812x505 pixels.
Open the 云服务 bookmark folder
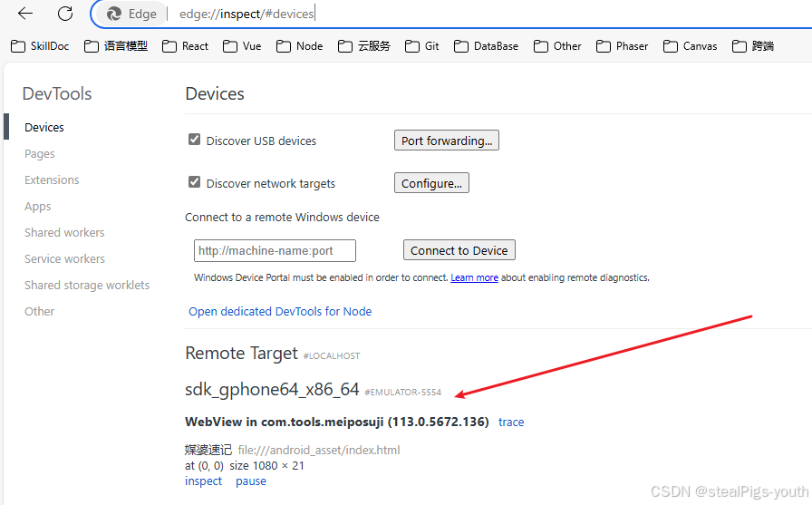point(364,46)
